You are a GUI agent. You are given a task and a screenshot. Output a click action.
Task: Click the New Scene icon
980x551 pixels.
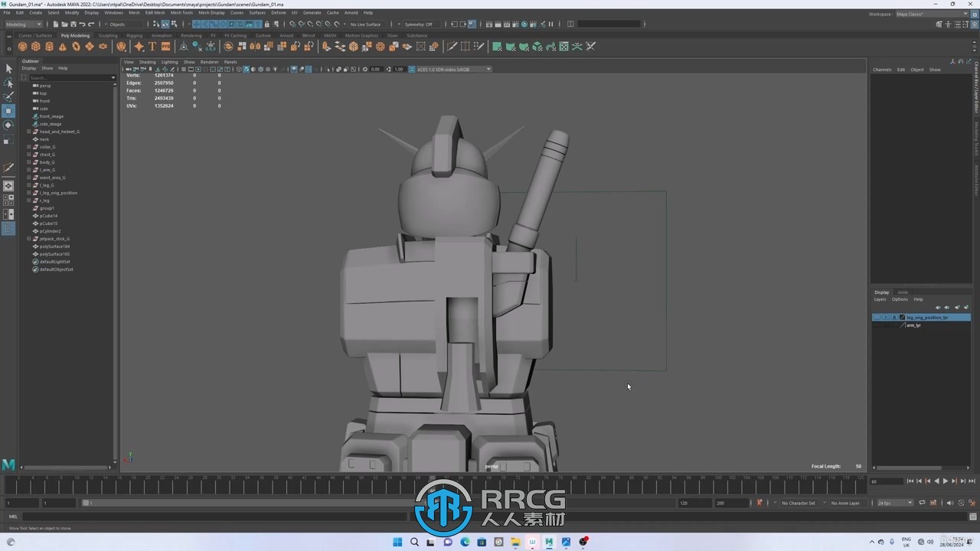click(56, 24)
